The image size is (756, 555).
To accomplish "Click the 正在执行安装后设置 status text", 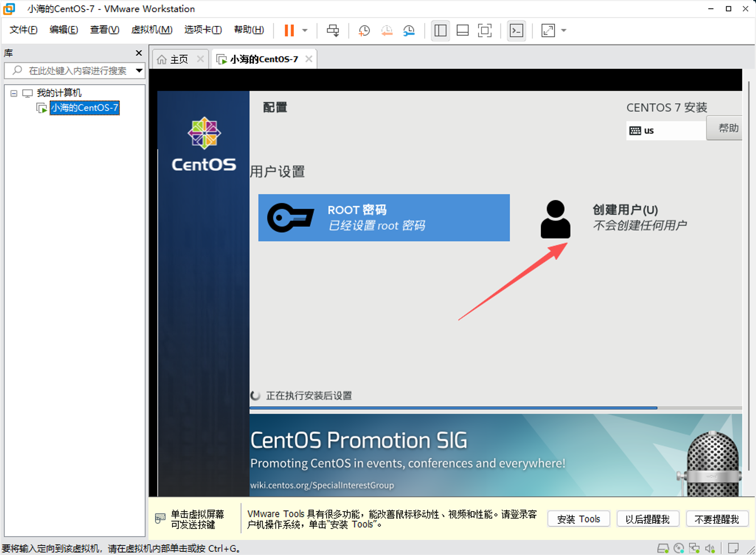I will (309, 396).
